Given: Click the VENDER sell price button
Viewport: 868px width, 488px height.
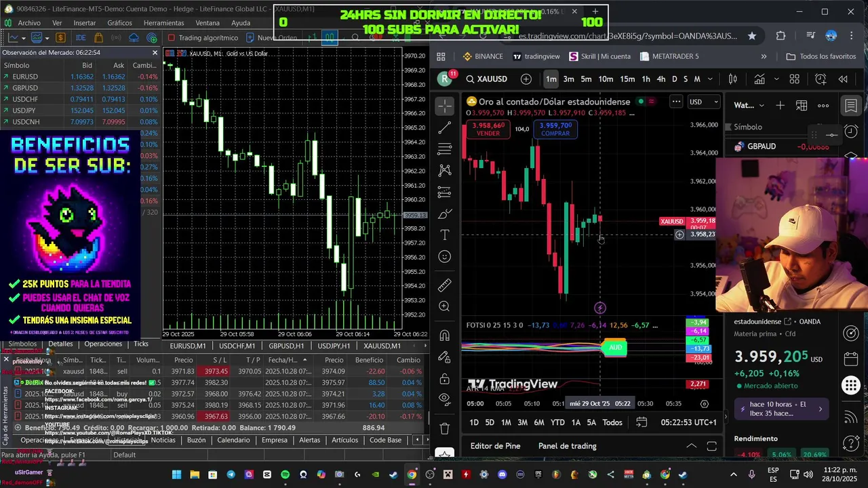Looking at the screenshot, I should [488, 129].
